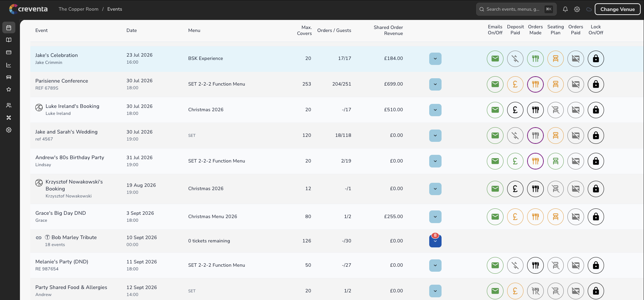Open the analytics chart icon in the sidebar
Screen dimensions: 644x300
point(9,65)
